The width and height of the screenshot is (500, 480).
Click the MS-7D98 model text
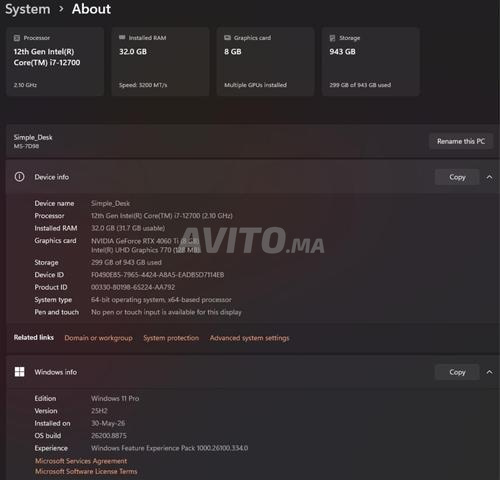click(x=26, y=146)
